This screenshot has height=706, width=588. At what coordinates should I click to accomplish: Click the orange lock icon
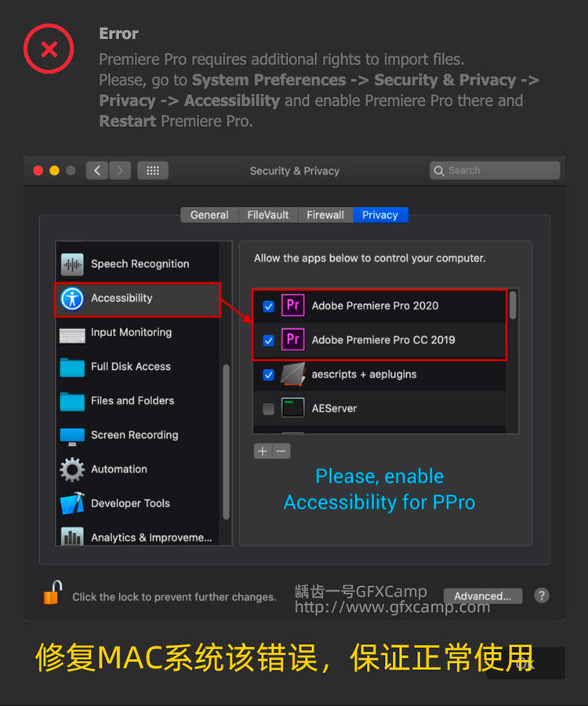click(52, 593)
